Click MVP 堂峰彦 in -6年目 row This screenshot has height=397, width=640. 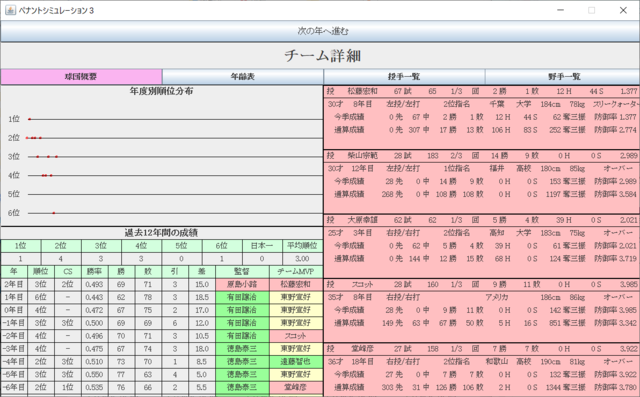click(x=296, y=387)
